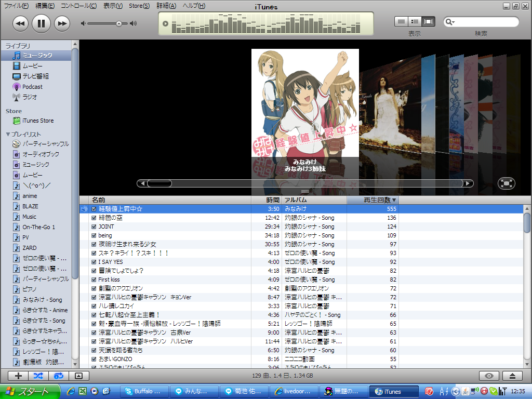Open the 詳細 menu
The height and width of the screenshot is (399, 532).
coord(166,6)
